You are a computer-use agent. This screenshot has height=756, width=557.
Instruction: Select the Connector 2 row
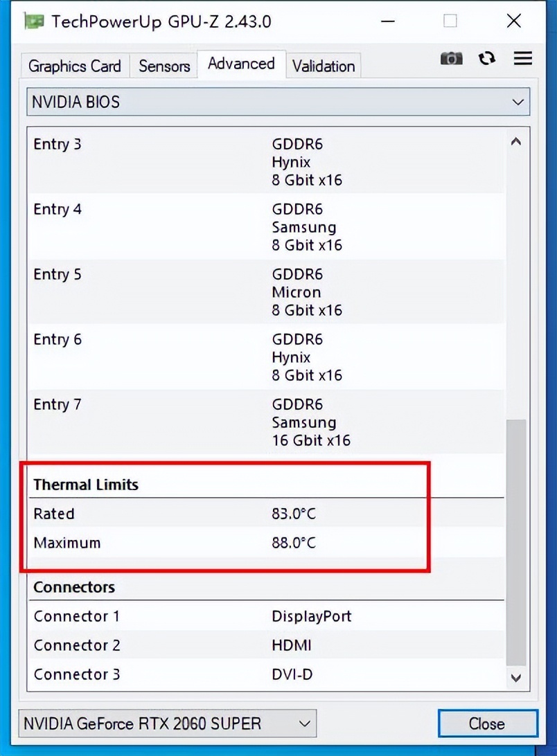tap(266, 645)
